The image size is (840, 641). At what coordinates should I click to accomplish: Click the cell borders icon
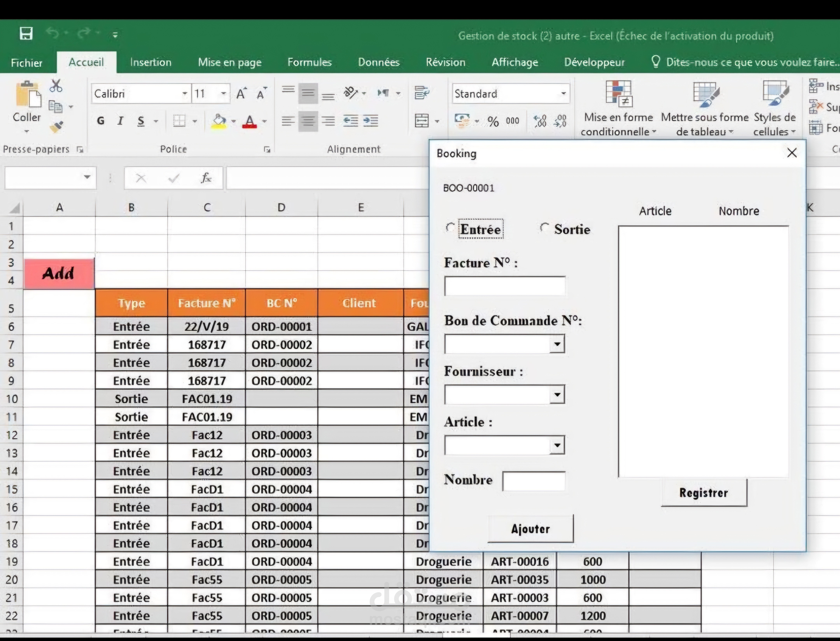pos(179,121)
